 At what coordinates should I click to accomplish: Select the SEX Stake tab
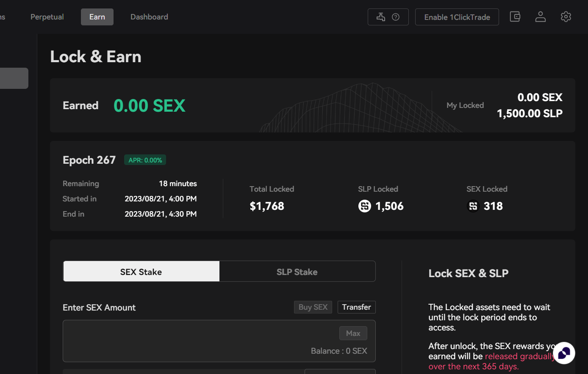tap(141, 271)
